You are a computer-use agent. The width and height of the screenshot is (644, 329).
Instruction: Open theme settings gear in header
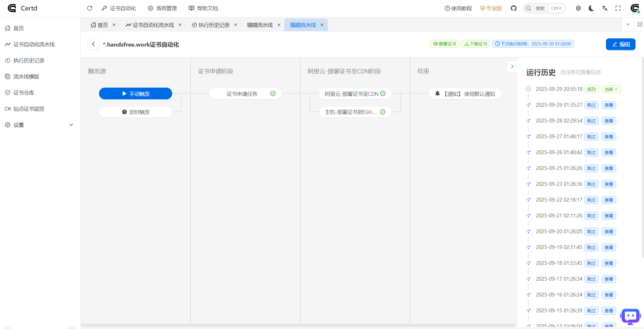[578, 8]
